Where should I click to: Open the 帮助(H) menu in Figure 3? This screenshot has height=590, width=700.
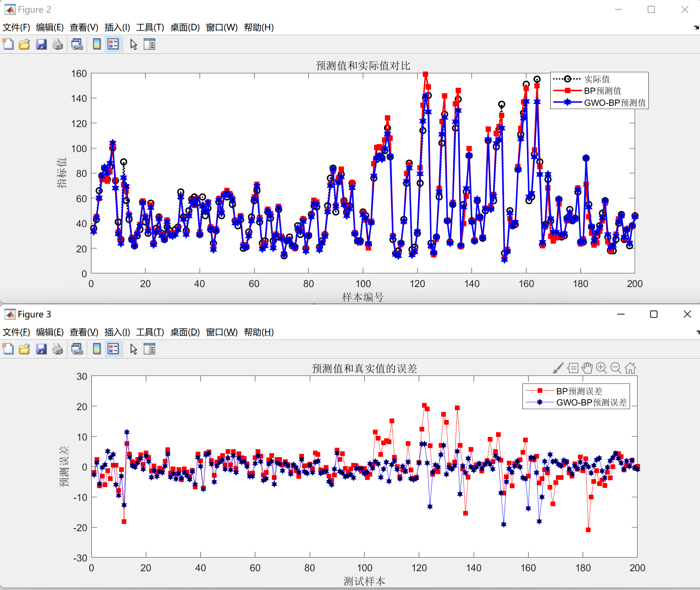coord(258,332)
